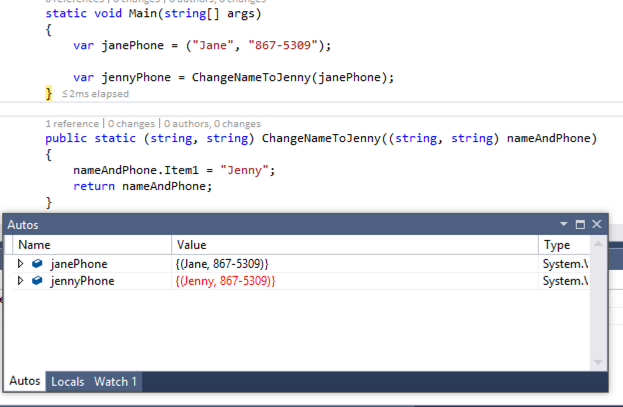Click the Name column header
Screen dimensions: 623x407
tap(92, 245)
